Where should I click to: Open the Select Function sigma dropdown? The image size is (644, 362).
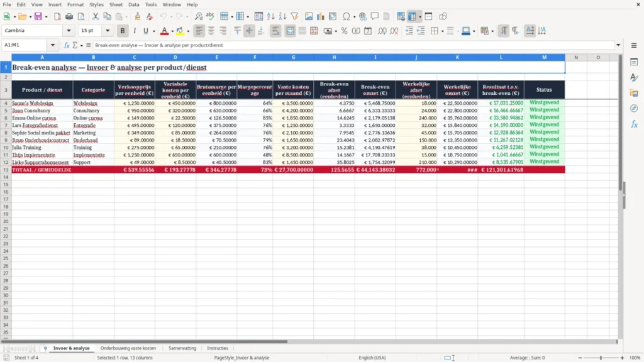click(81, 45)
